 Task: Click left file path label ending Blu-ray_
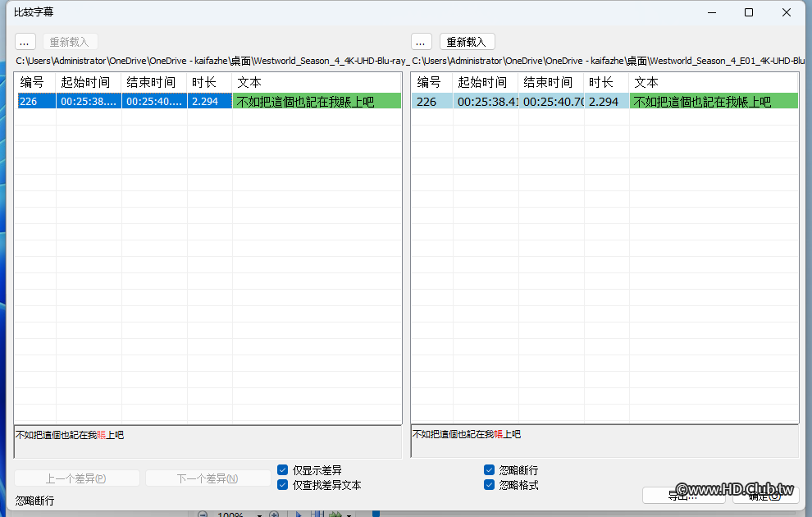click(212, 61)
